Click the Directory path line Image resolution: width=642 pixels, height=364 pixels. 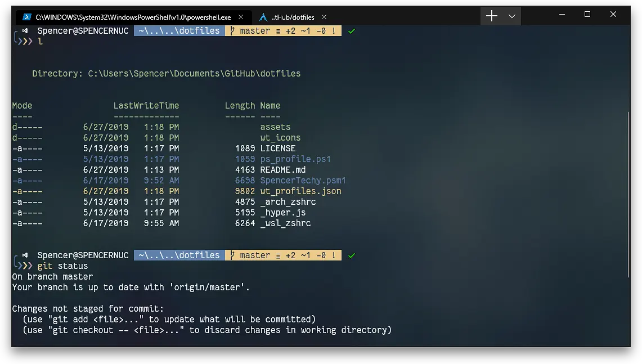(166, 74)
